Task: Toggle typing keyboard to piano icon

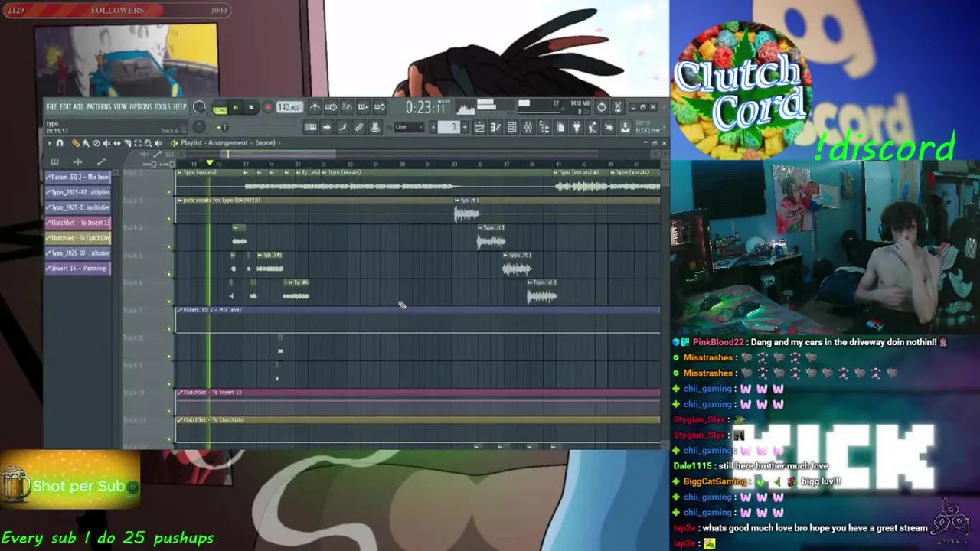Action: coord(310,127)
